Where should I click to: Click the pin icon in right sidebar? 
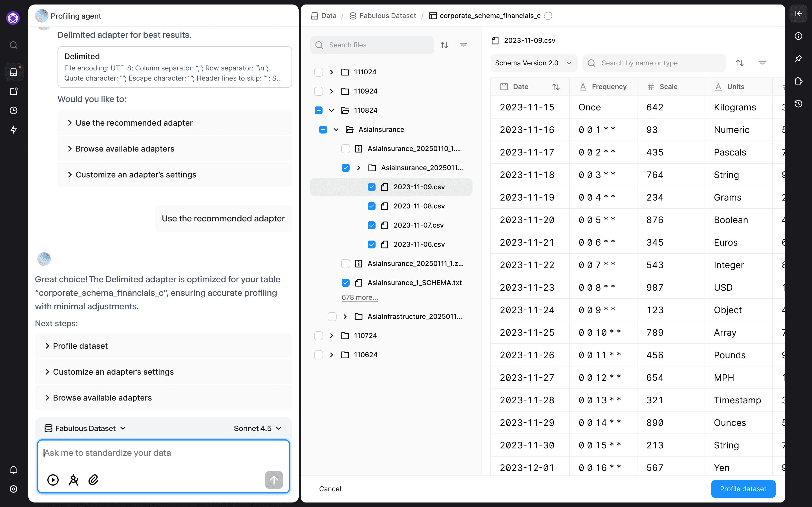pyautogui.click(x=798, y=58)
